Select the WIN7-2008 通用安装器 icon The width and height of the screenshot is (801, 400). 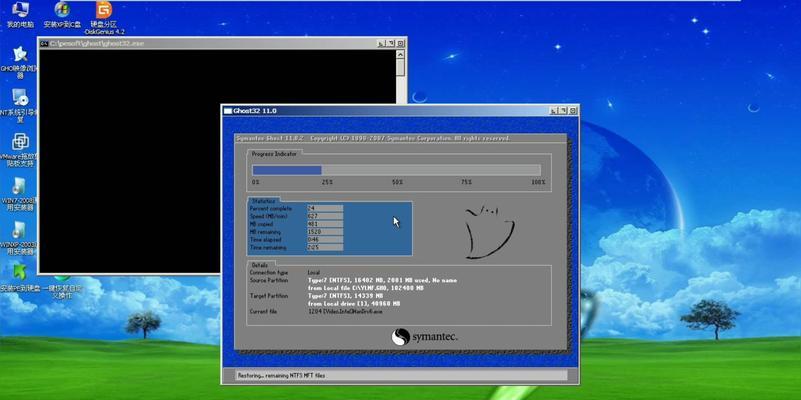point(19,194)
